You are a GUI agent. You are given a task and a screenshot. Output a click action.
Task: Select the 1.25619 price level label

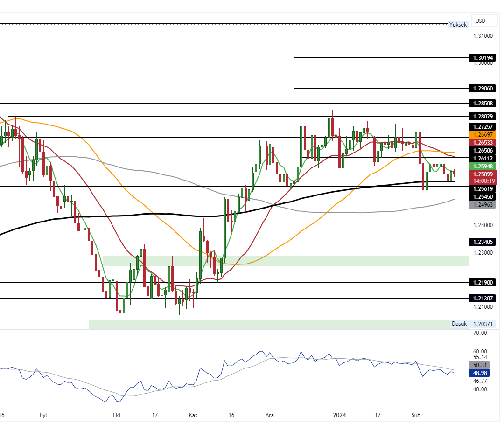tap(483, 188)
